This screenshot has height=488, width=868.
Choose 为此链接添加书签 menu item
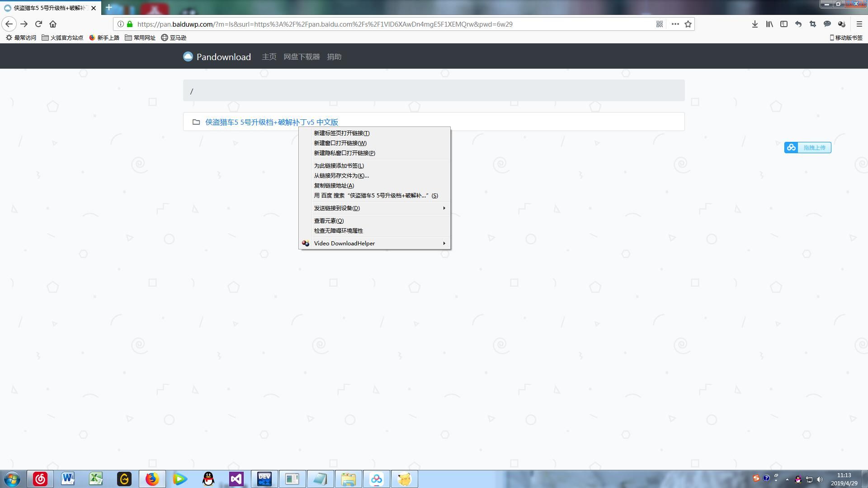point(374,165)
